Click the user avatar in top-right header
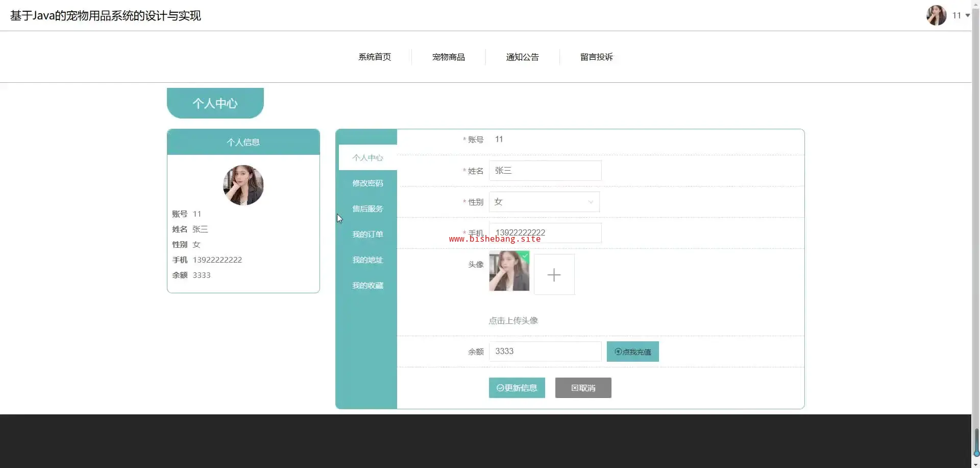The width and height of the screenshot is (980, 468). pos(936,15)
